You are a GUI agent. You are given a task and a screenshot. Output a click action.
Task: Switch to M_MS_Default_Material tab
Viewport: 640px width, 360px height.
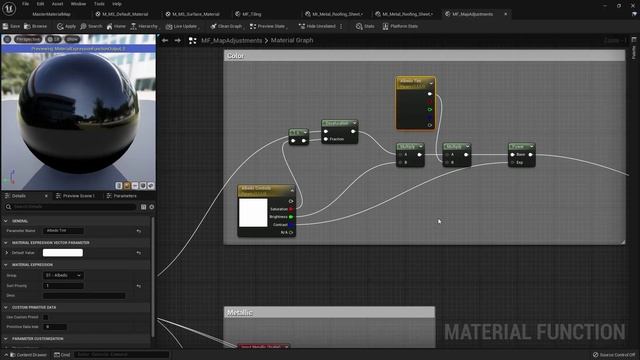122,14
